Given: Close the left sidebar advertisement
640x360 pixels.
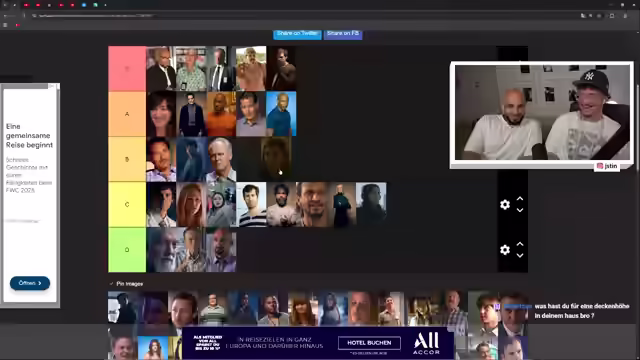Looking at the screenshot, I should [52, 86].
